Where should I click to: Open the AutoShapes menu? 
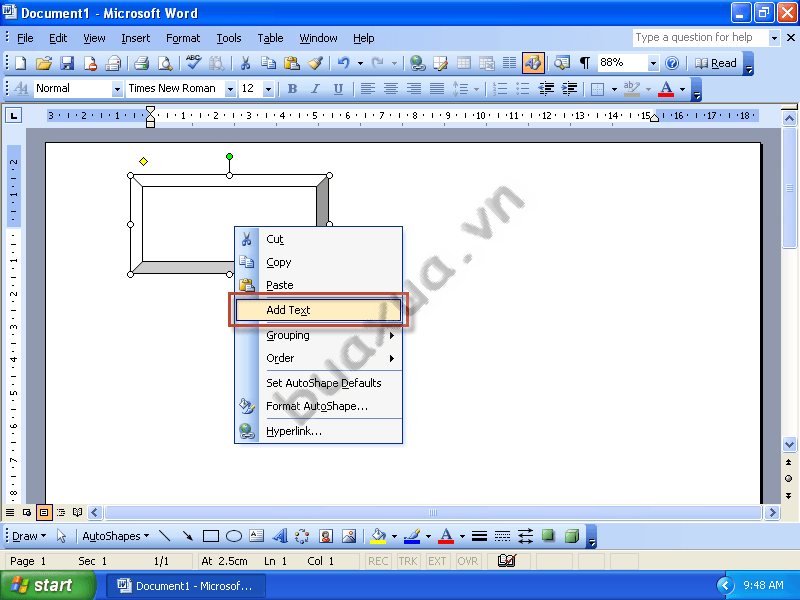(115, 536)
